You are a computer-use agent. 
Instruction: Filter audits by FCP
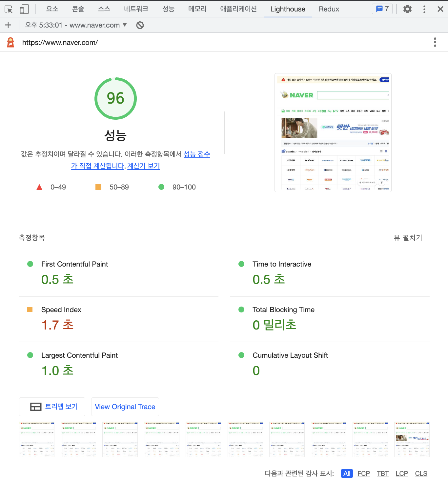click(x=364, y=473)
